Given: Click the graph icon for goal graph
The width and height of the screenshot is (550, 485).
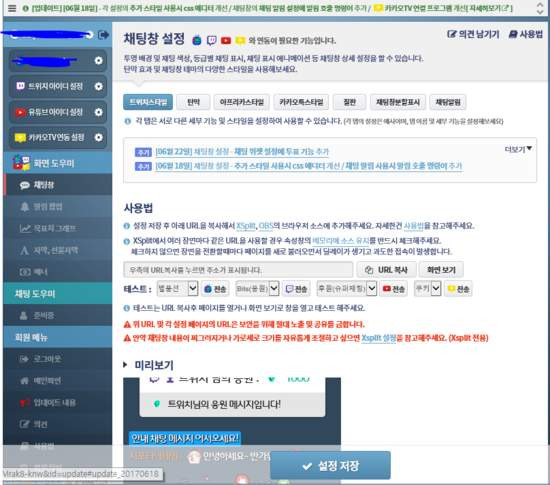Looking at the screenshot, I should click(25, 229).
